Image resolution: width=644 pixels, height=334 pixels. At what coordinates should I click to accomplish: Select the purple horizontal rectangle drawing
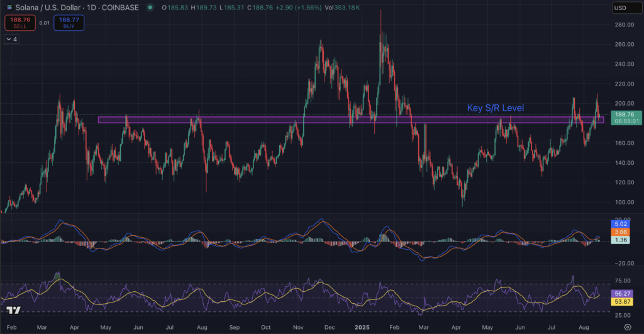coord(351,120)
